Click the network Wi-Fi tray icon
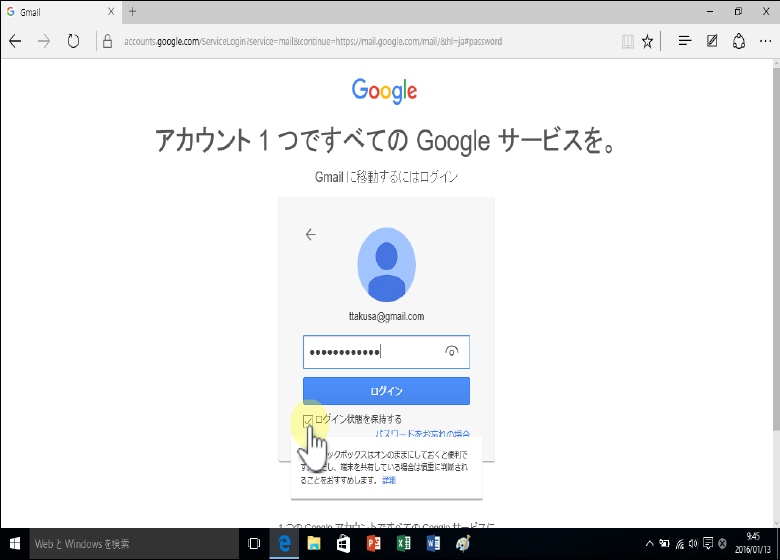 click(x=680, y=544)
